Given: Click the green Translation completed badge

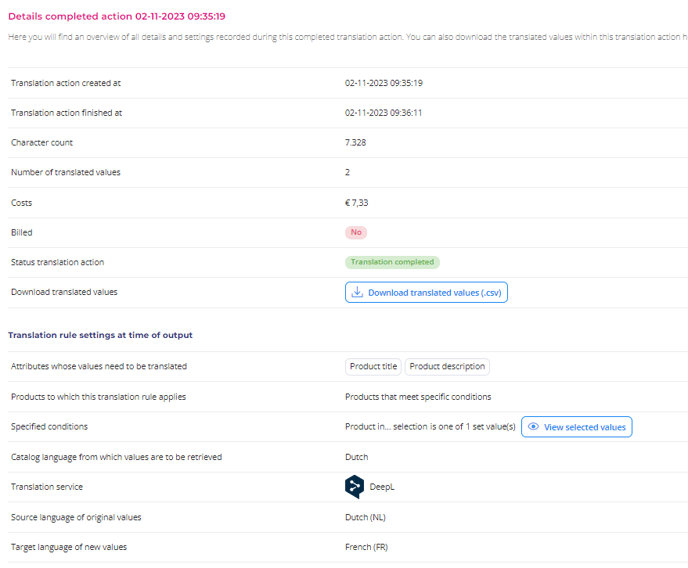Looking at the screenshot, I should point(392,262).
